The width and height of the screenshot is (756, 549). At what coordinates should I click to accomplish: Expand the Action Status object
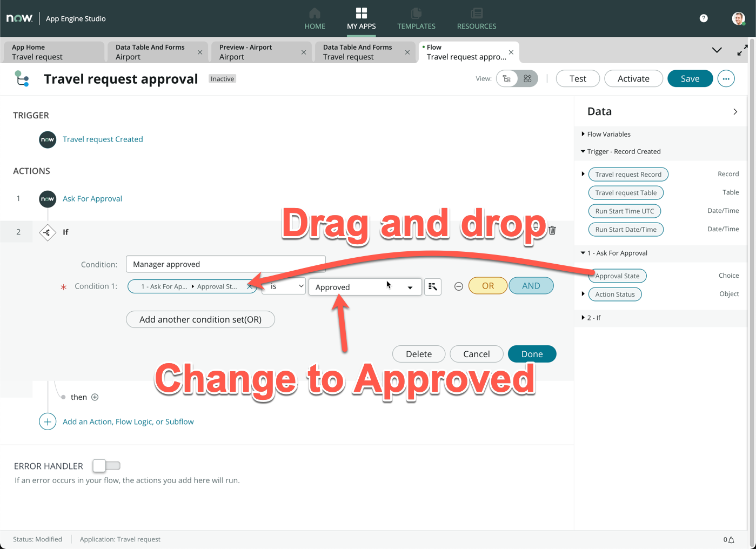583,294
